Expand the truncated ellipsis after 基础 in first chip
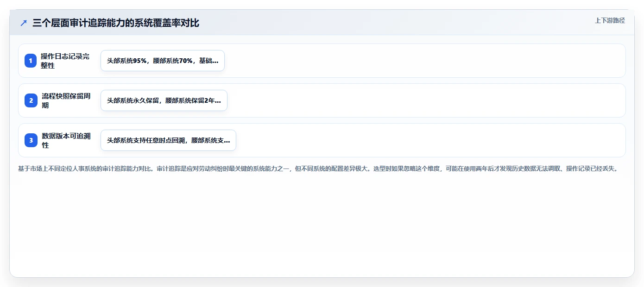Viewport: 644px width, 287px height. [215, 62]
